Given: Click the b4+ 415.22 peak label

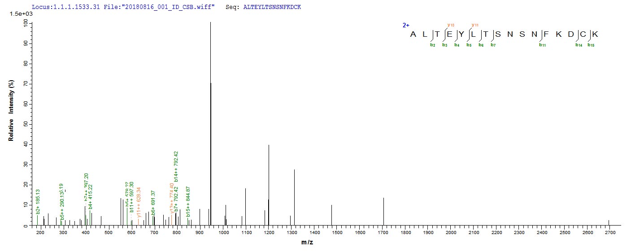Looking at the screenshot, I should [x=90, y=197].
